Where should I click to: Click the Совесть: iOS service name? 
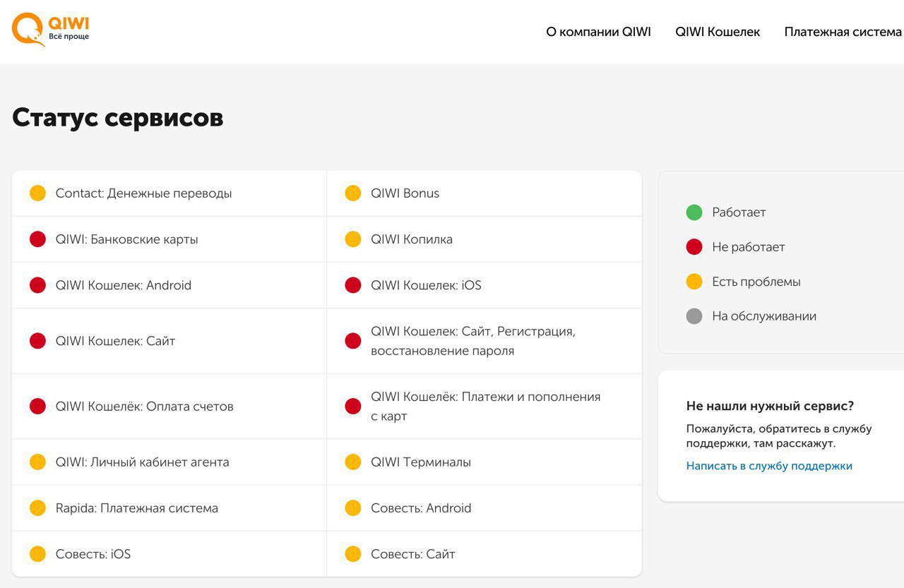coord(93,554)
